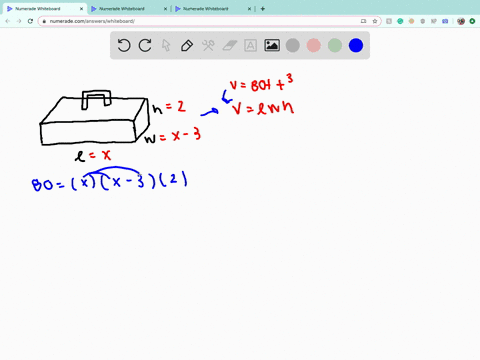Screen dimensions: 480x360
Task: Open the browser profile avatar
Action: (461, 21)
